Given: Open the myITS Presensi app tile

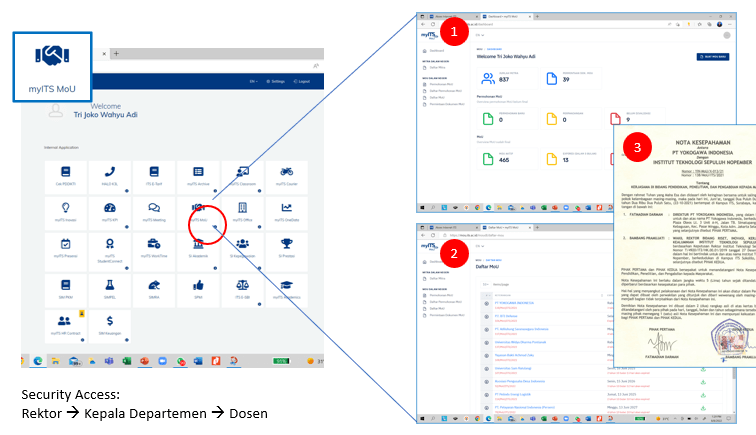Looking at the screenshot, I should click(x=65, y=247).
